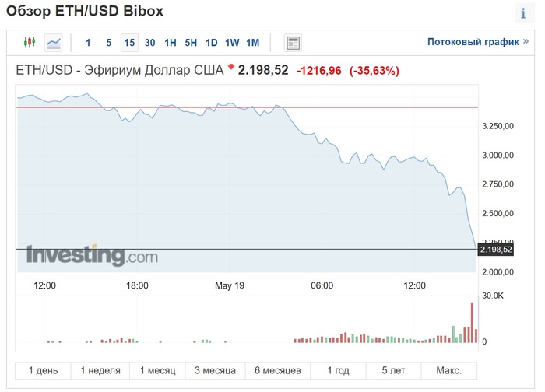545x392 pixels.
Task: Toggle the 15 minute interval
Action: (x=129, y=43)
